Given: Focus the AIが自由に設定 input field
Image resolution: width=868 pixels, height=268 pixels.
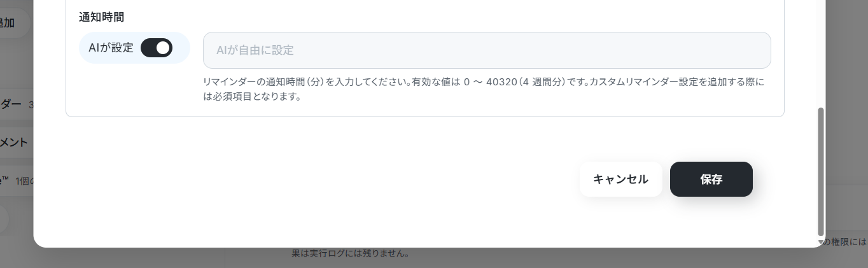Looking at the screenshot, I should (x=487, y=50).
